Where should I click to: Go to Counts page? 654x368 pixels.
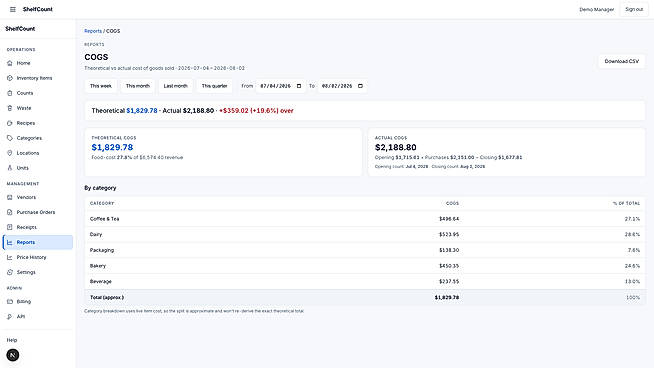click(x=38, y=93)
